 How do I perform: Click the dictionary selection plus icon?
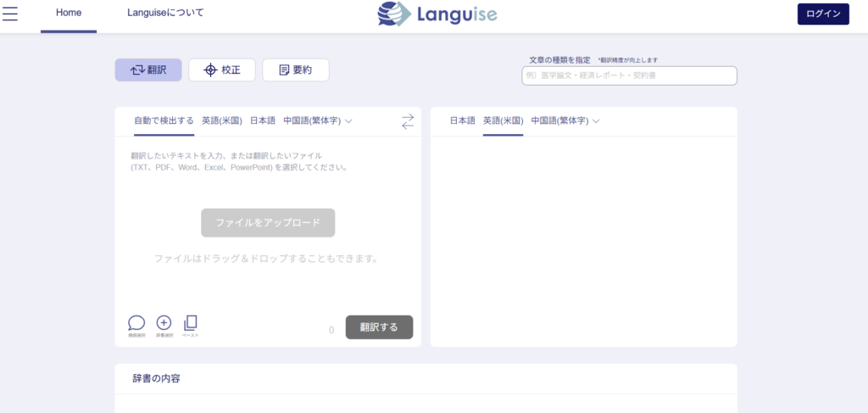pyautogui.click(x=164, y=323)
